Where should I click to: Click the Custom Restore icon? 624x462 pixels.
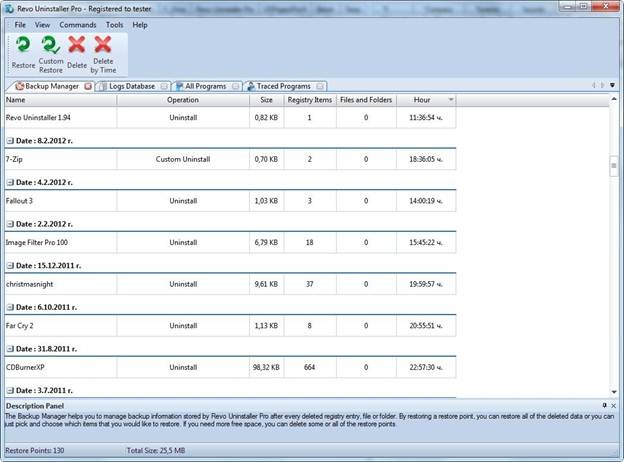[x=50, y=46]
